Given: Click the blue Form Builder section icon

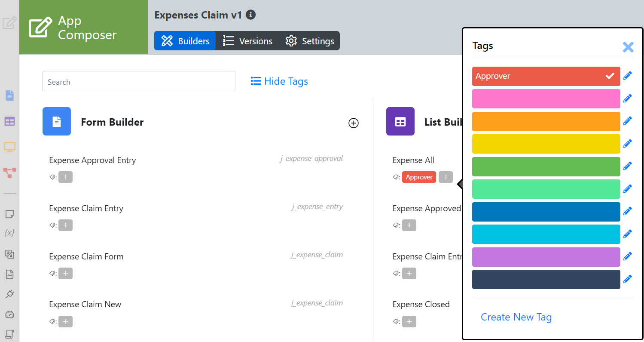Looking at the screenshot, I should tap(57, 122).
